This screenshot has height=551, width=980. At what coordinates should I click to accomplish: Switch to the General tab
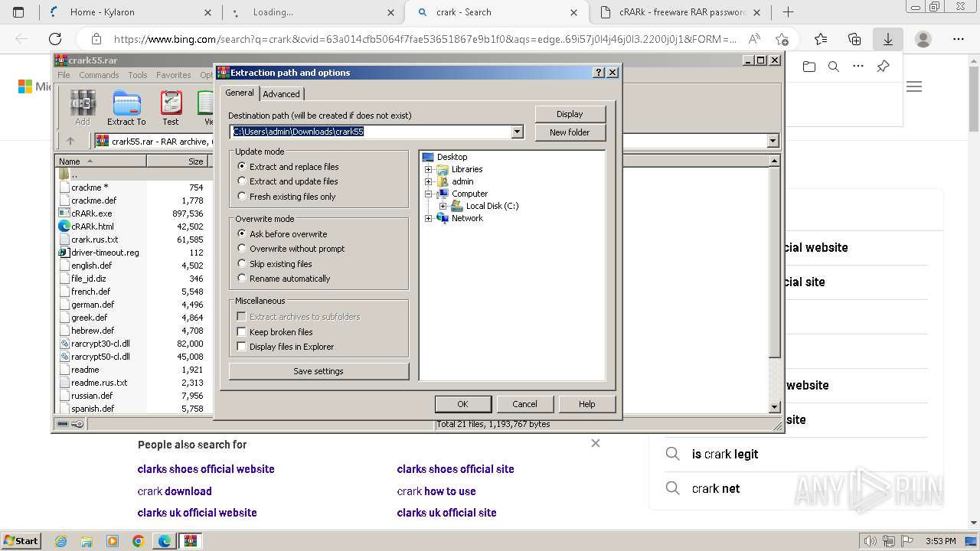click(240, 93)
